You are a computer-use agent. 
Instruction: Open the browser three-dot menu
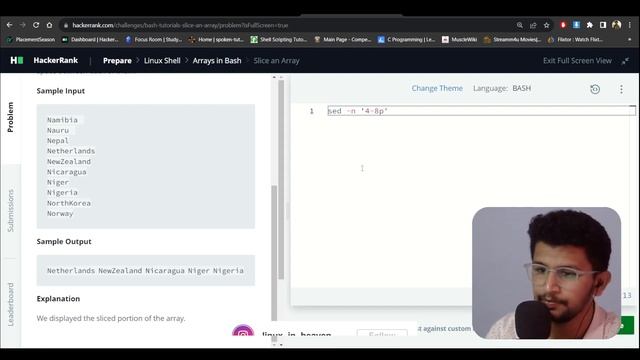pos(630,25)
